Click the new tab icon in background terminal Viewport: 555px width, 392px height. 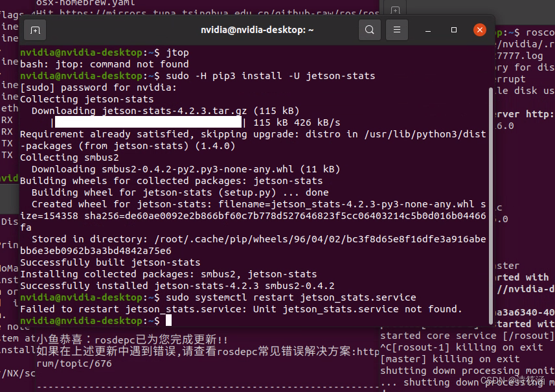pos(396,10)
